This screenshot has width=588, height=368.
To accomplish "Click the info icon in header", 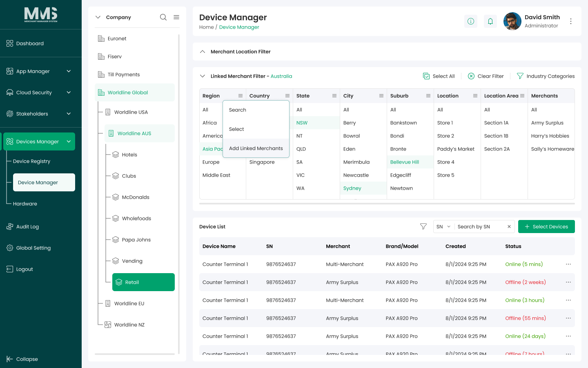I will click(471, 21).
